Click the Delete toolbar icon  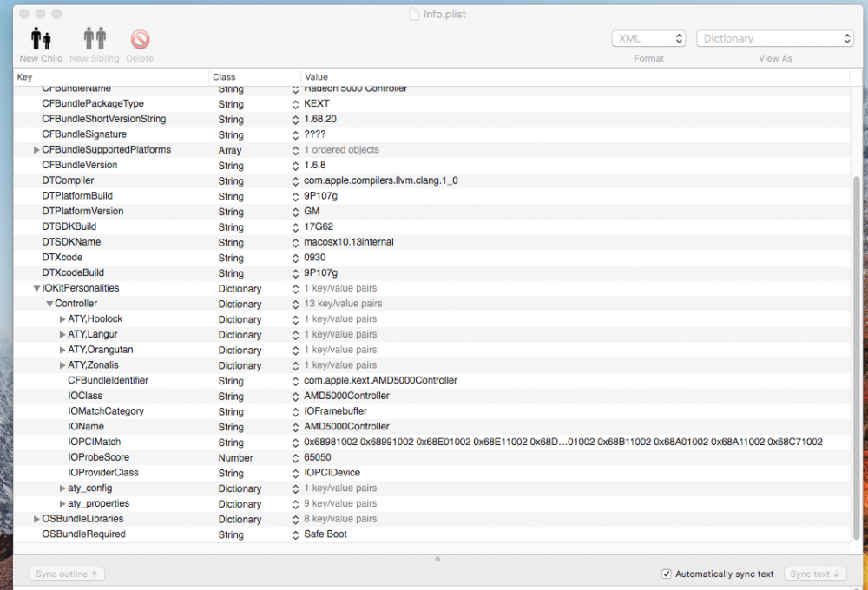[x=140, y=39]
